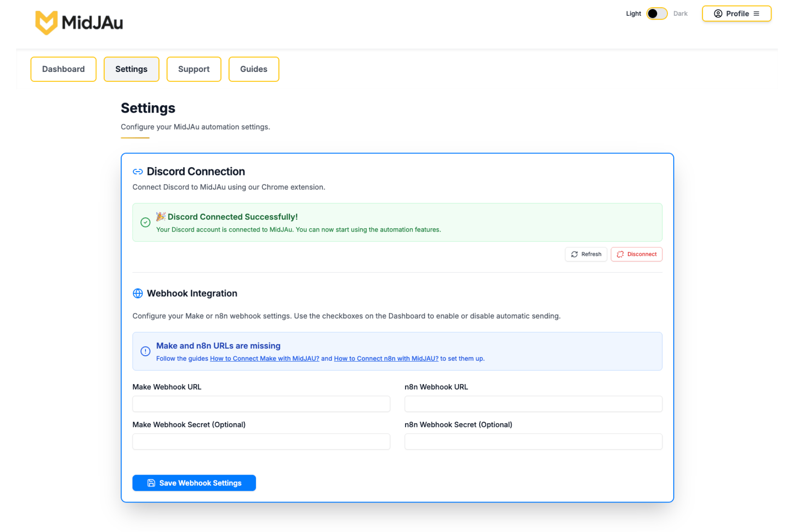Viewport: 798px width, 532px height.
Task: Open the Make connection guide link
Action: click(x=264, y=358)
